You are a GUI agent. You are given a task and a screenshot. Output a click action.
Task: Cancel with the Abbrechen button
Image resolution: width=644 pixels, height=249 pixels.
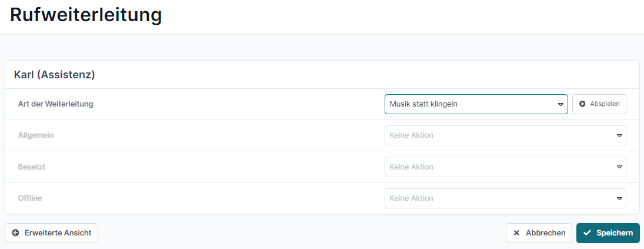pyautogui.click(x=539, y=233)
